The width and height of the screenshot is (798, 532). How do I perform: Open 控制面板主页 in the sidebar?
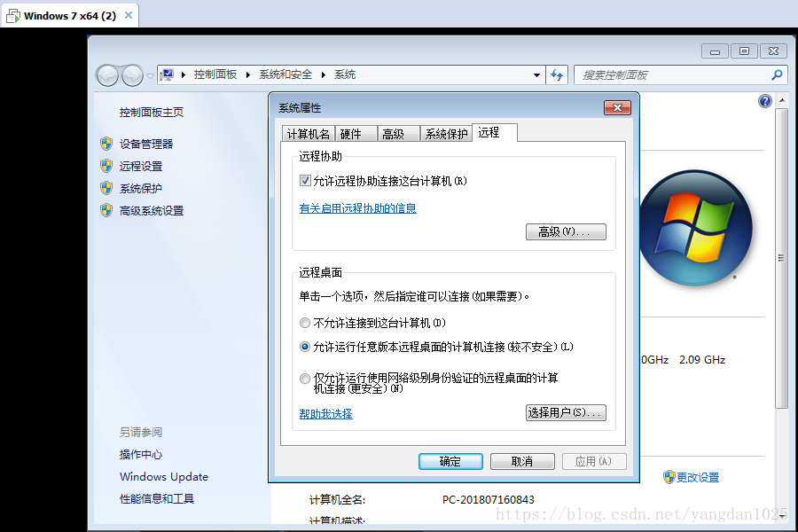151,112
